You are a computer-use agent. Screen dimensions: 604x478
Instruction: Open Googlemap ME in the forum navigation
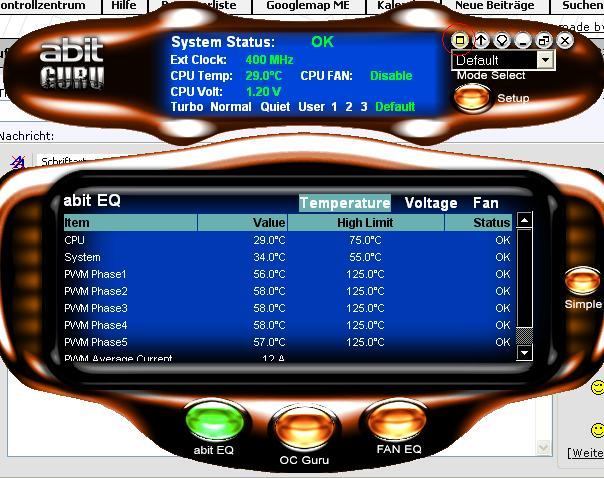click(308, 5)
